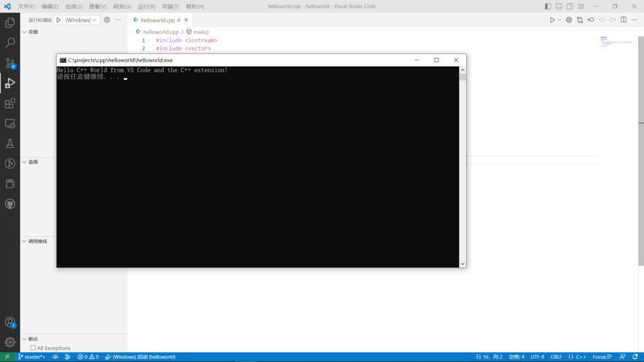
Task: Split the editor to the right
Action: point(623,20)
